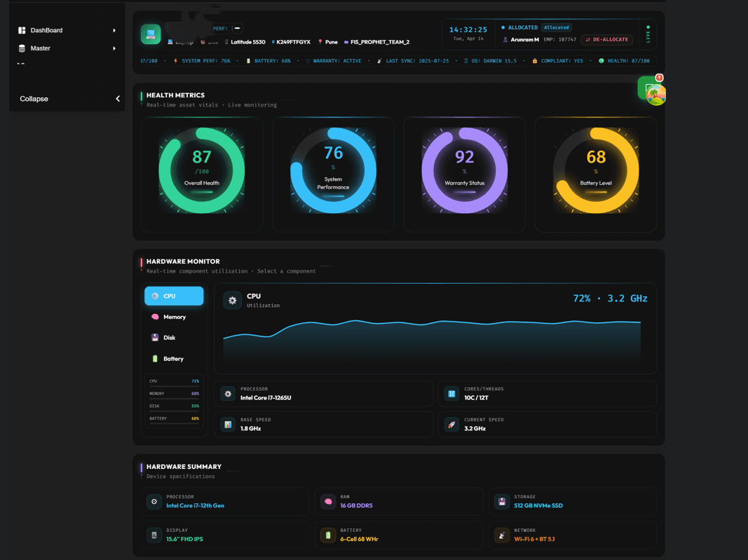Click the BASE SPEED bar chart icon
Image resolution: width=748 pixels, height=560 pixels.
(x=228, y=425)
